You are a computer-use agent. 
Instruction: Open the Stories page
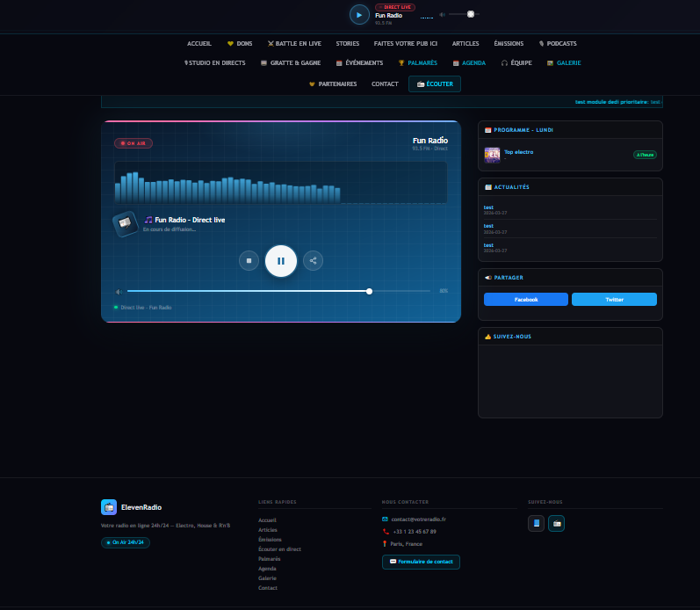[347, 43]
